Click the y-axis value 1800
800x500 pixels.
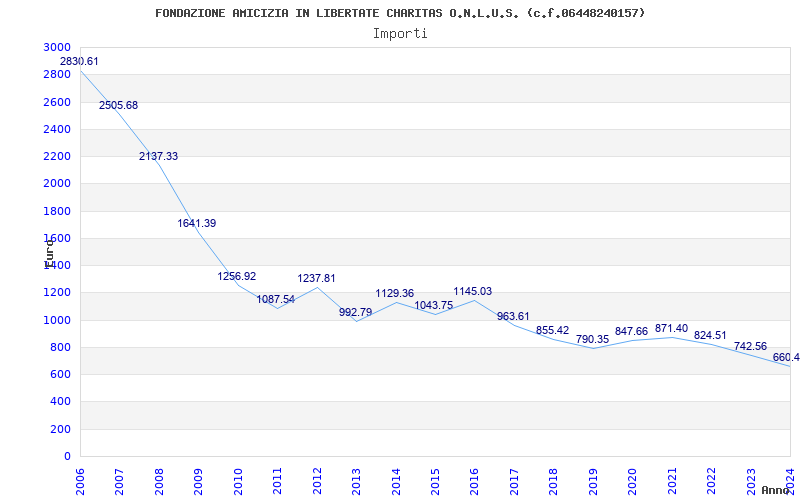57,211
